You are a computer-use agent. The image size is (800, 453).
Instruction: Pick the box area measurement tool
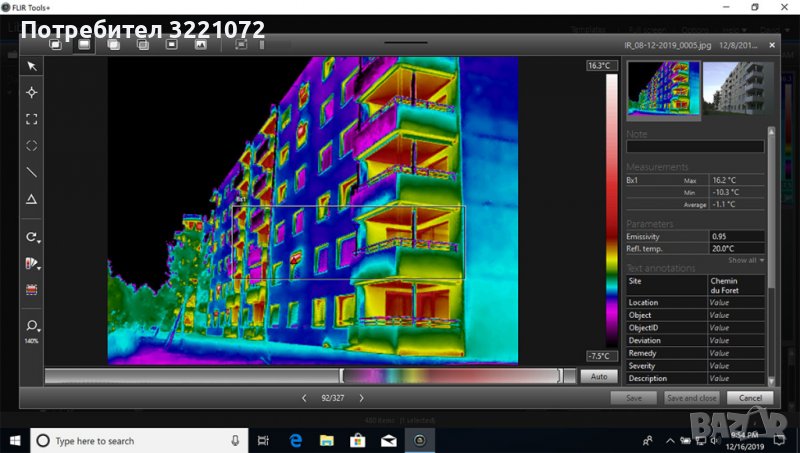32,119
